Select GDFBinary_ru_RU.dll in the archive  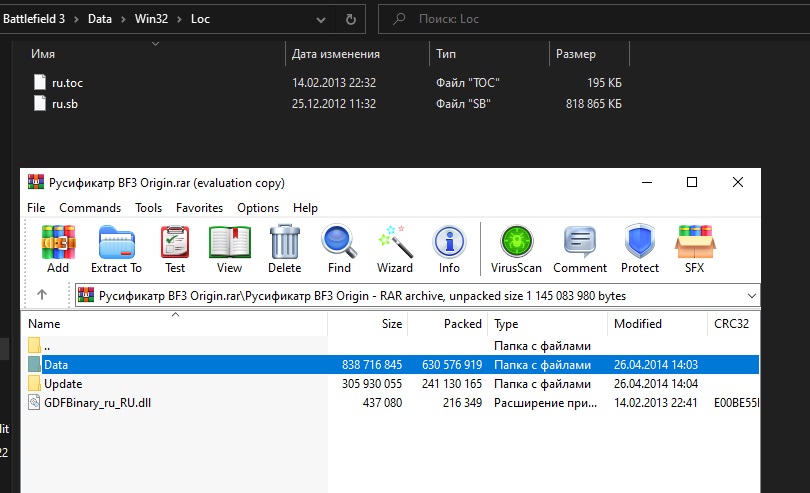pos(98,403)
